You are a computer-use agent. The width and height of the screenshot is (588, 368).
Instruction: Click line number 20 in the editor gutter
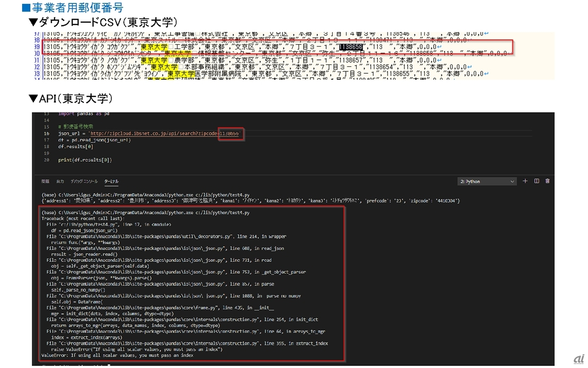point(47,160)
